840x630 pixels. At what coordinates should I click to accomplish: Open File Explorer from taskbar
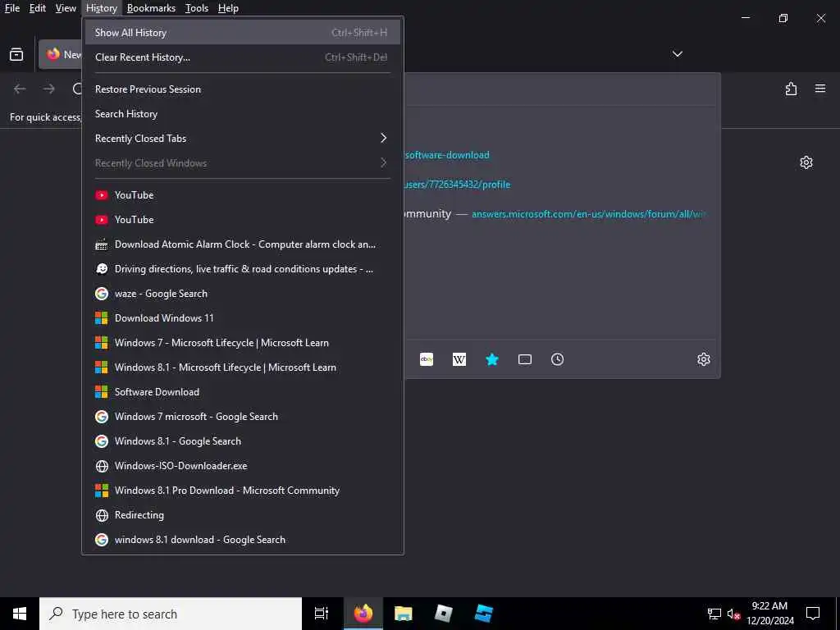point(404,614)
